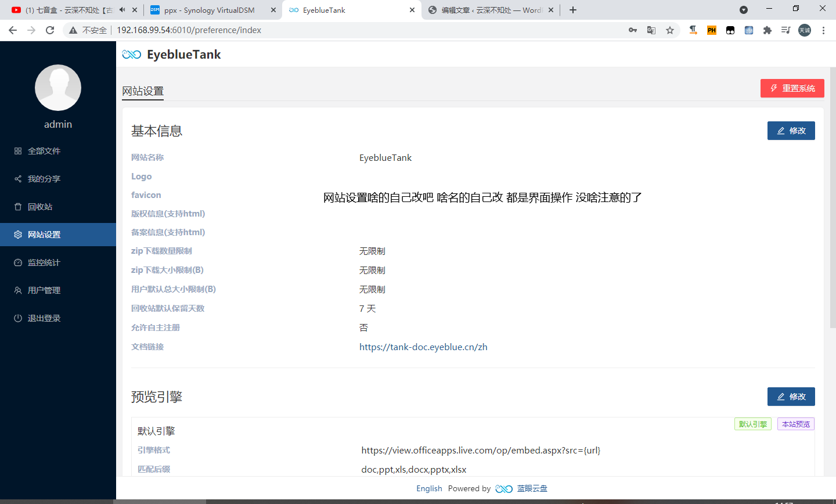Viewport: 836px width, 504px height.
Task: Open the 天诚 browser profile menu
Action: [805, 30]
